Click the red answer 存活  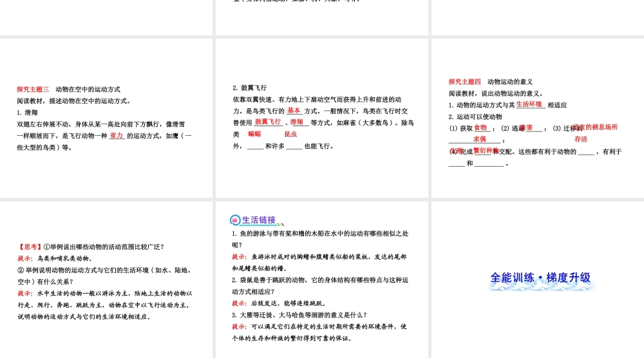point(581,139)
